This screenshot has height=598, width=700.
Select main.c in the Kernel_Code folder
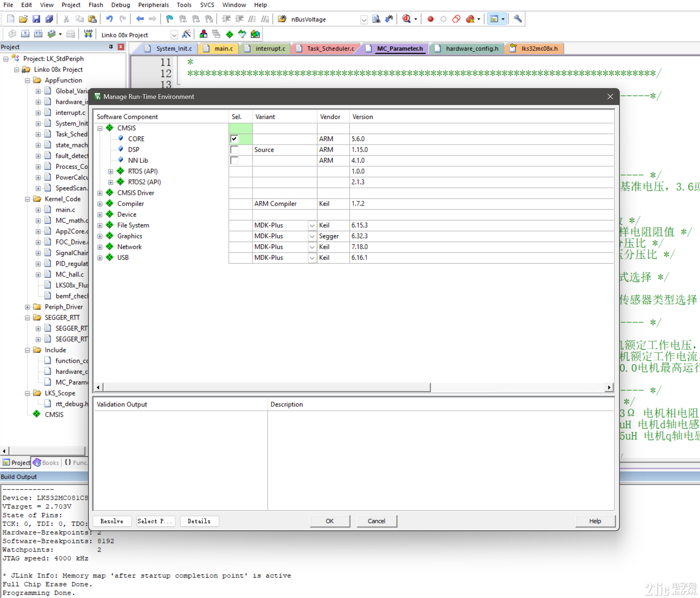pos(65,210)
